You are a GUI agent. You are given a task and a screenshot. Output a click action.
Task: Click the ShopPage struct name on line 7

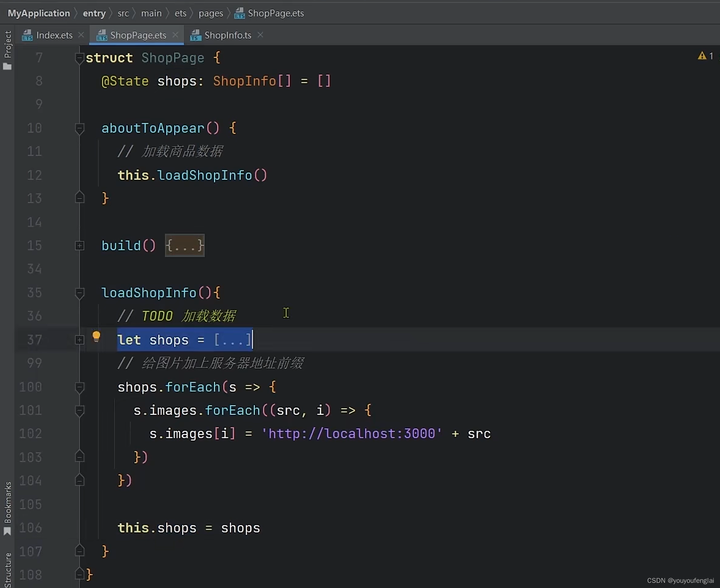(173, 58)
